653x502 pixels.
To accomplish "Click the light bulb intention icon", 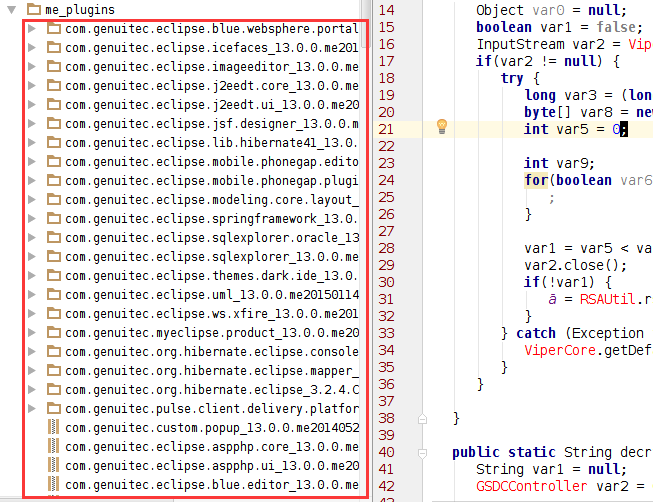I will click(x=442, y=127).
